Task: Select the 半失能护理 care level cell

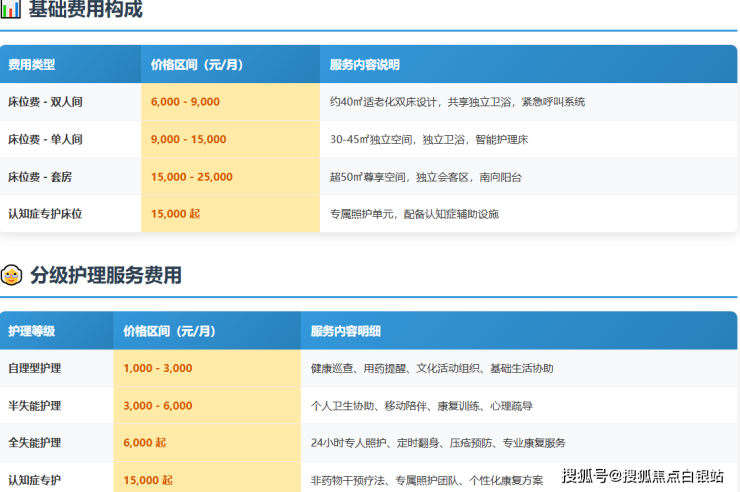Action: (x=35, y=406)
